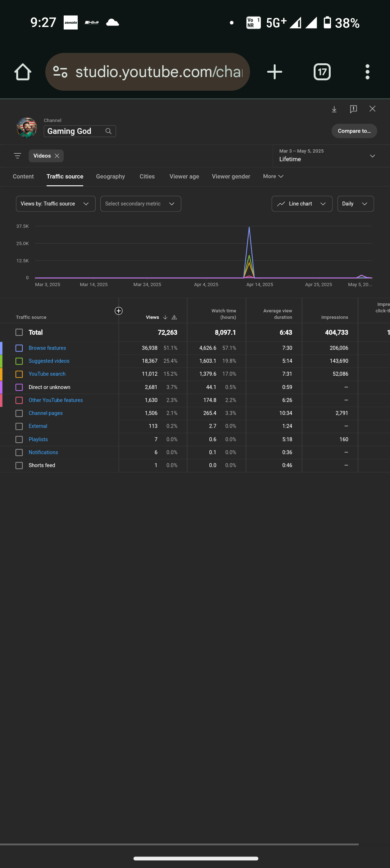This screenshot has width=390, height=868.
Task: Click the Gaming God channel avatar
Action: tap(27, 127)
